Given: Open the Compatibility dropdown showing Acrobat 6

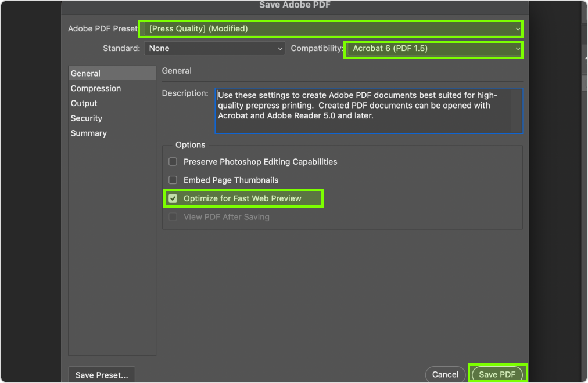Looking at the screenshot, I should pos(433,49).
